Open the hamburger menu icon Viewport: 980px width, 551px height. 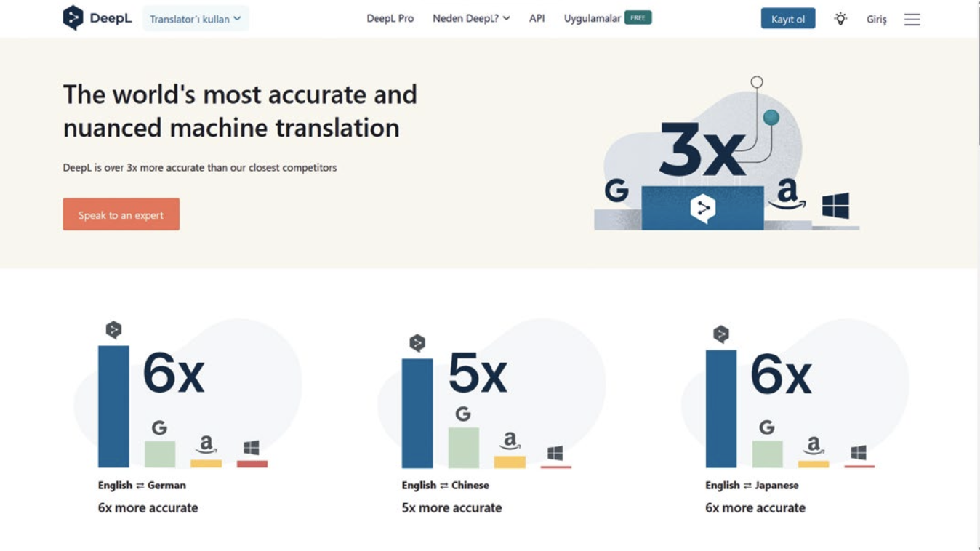[x=912, y=20]
